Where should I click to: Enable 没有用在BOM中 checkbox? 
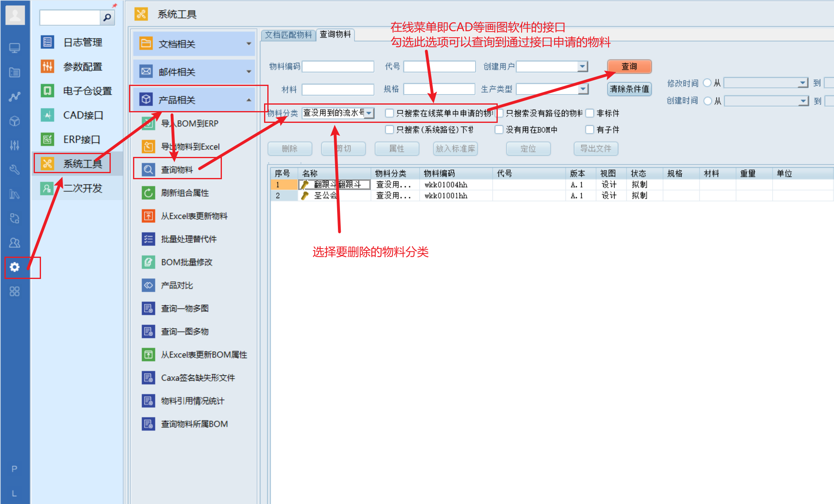pyautogui.click(x=499, y=129)
